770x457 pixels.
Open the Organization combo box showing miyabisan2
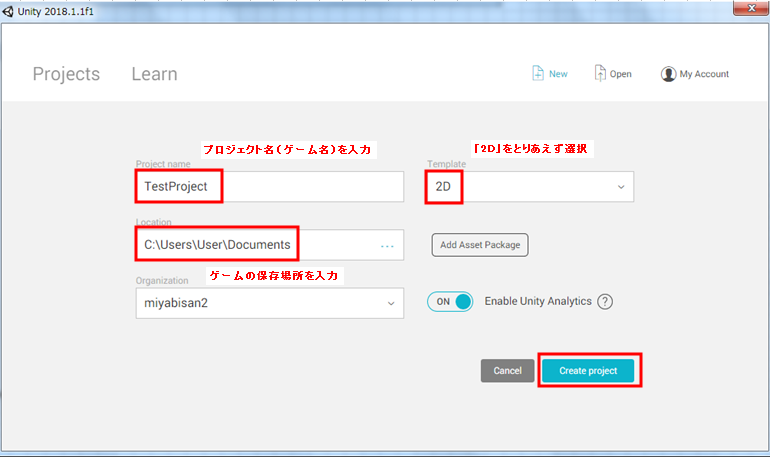tap(270, 303)
